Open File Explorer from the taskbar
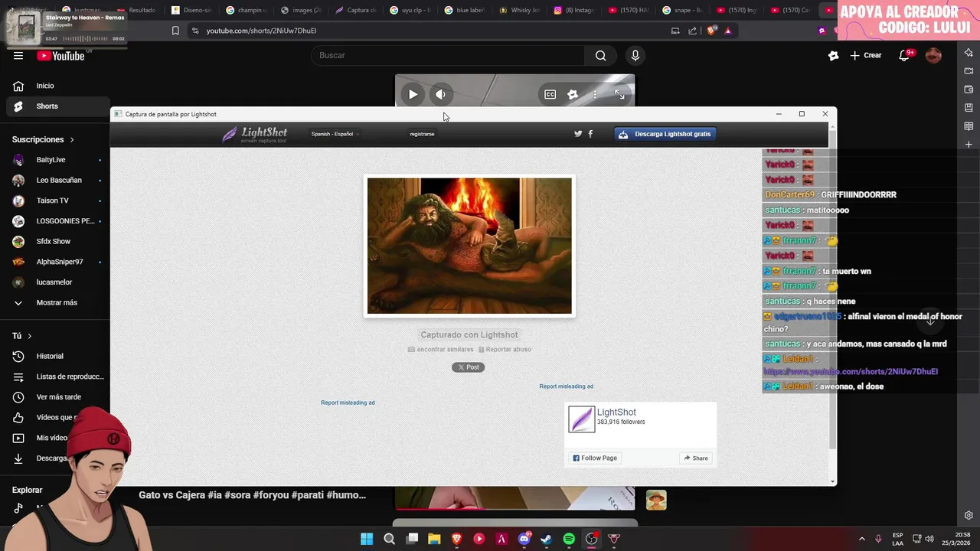Screen dimensions: 980x551 [434, 539]
